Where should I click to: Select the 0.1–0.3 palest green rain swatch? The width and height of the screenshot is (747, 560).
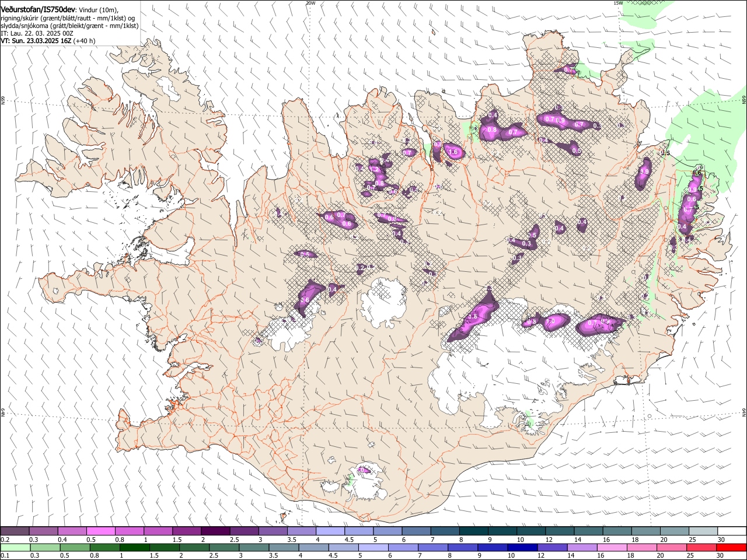15,548
